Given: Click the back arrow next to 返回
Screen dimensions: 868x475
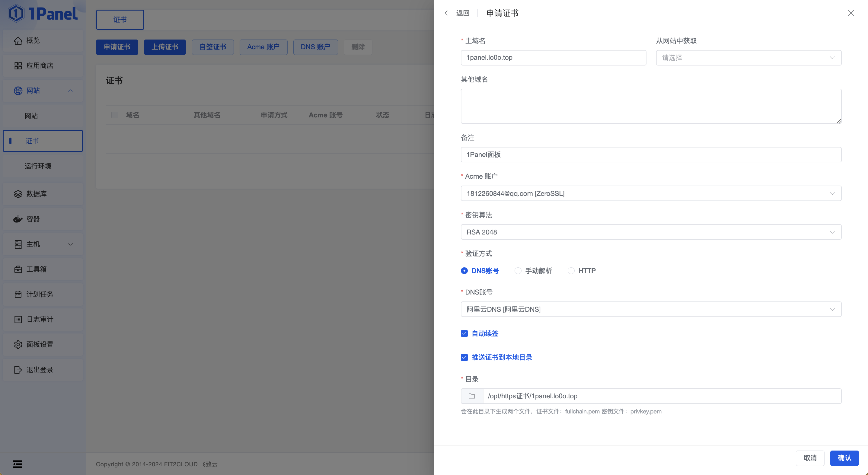Looking at the screenshot, I should 448,13.
